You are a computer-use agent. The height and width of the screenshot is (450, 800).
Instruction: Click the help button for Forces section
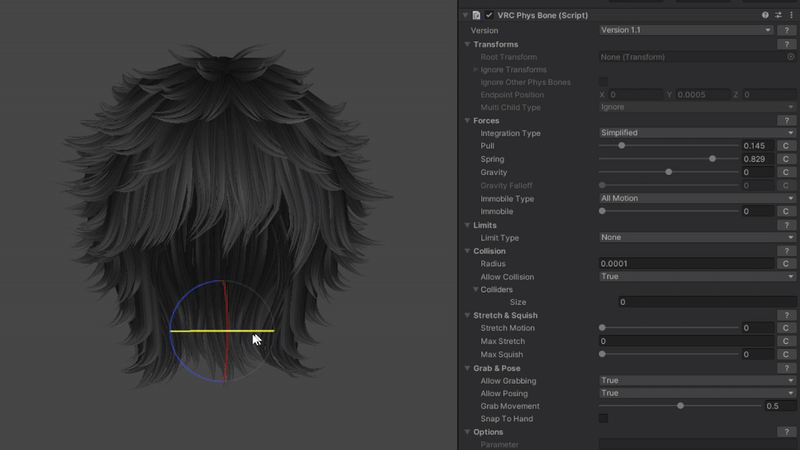coord(788,121)
